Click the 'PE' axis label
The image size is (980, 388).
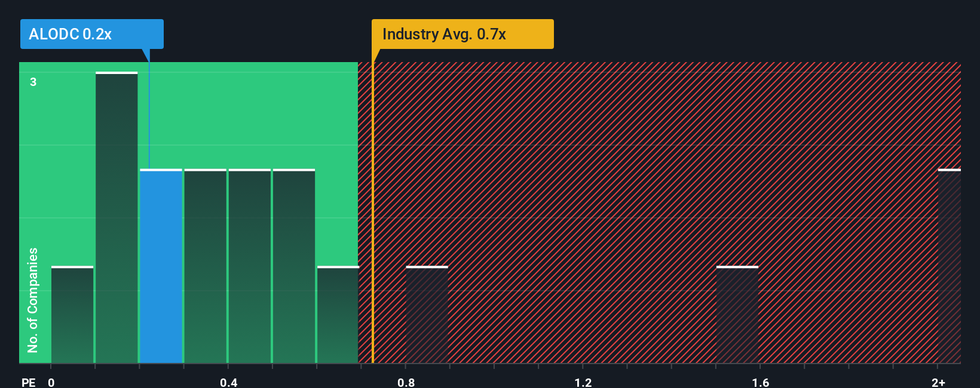tap(29, 382)
